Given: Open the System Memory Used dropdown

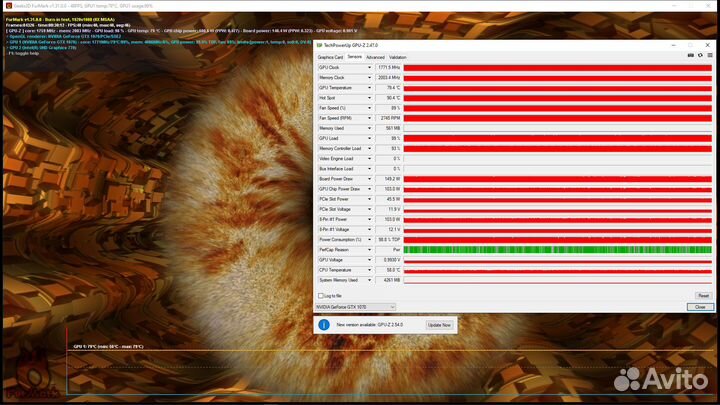Looking at the screenshot, I should 369,280.
